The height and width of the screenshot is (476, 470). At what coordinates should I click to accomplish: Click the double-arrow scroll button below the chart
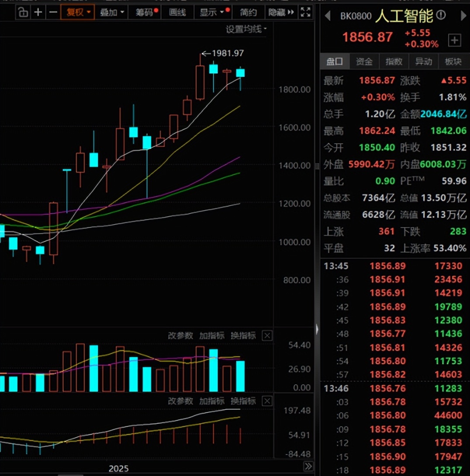pos(308,466)
